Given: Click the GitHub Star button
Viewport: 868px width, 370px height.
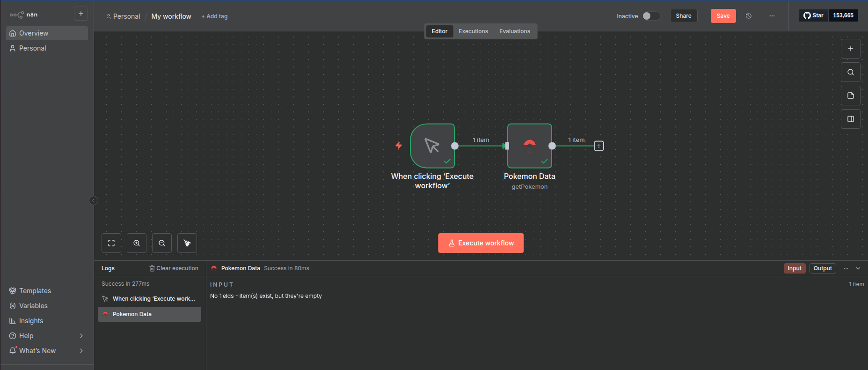Looking at the screenshot, I should pos(814,15).
